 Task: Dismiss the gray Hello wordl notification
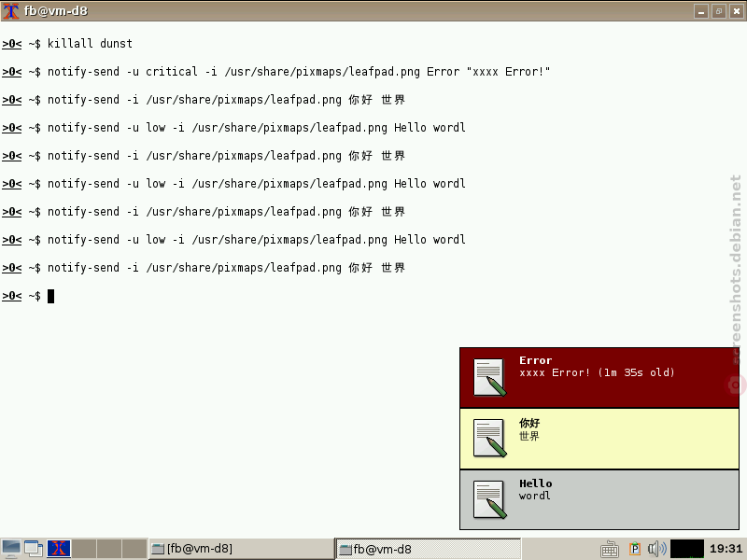[x=599, y=499]
